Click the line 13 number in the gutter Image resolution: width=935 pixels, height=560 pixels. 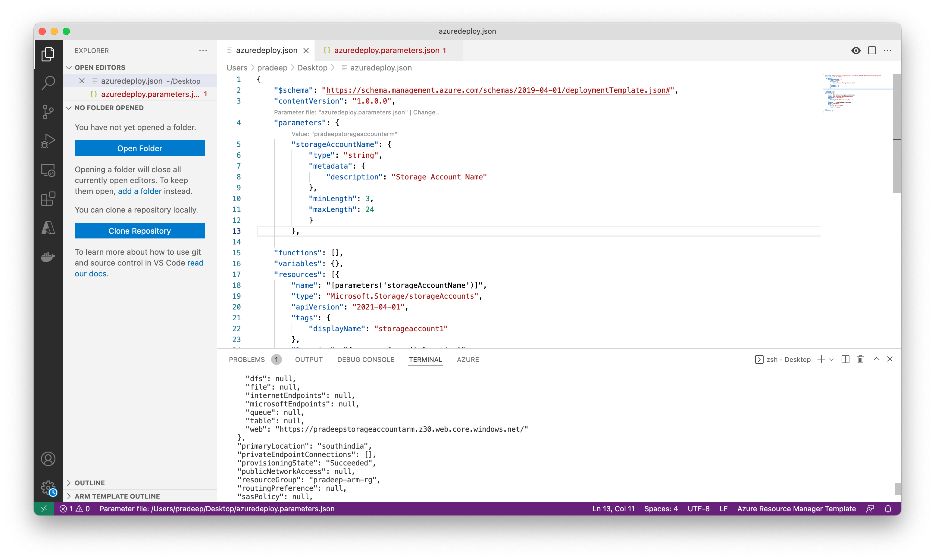click(236, 231)
